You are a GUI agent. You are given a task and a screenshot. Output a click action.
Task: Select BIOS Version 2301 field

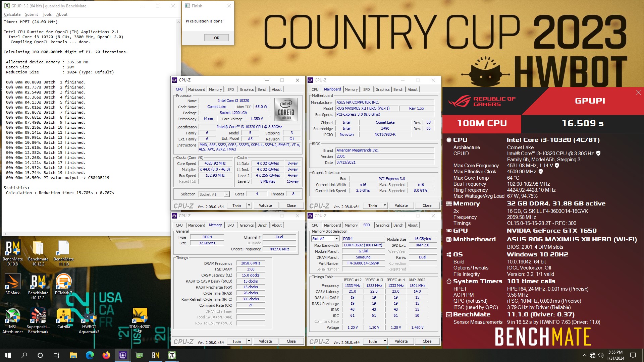pos(385,157)
